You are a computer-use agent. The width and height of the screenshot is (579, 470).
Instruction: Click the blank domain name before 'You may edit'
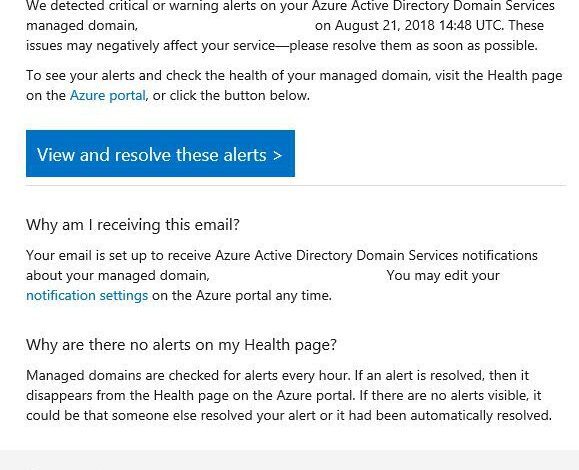(298, 275)
